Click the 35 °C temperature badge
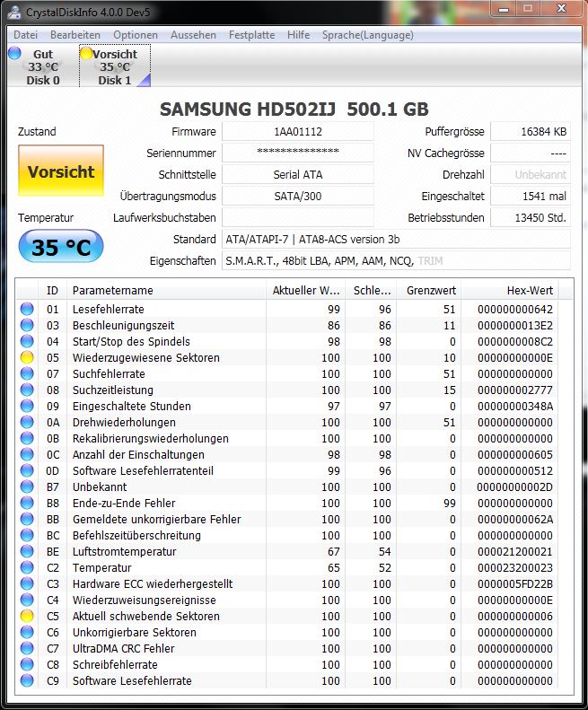The height and width of the screenshot is (710, 588). (x=61, y=247)
